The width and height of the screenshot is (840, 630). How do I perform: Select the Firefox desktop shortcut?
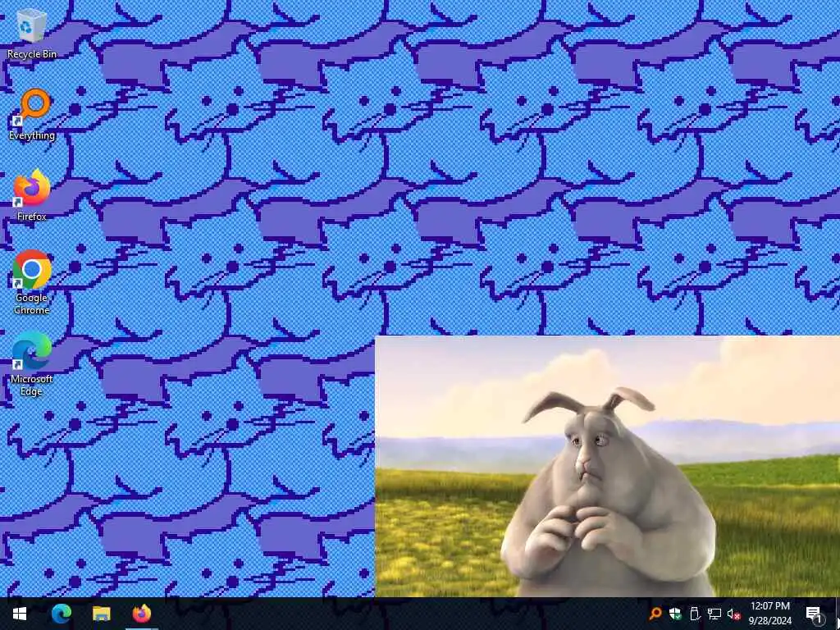click(x=32, y=196)
